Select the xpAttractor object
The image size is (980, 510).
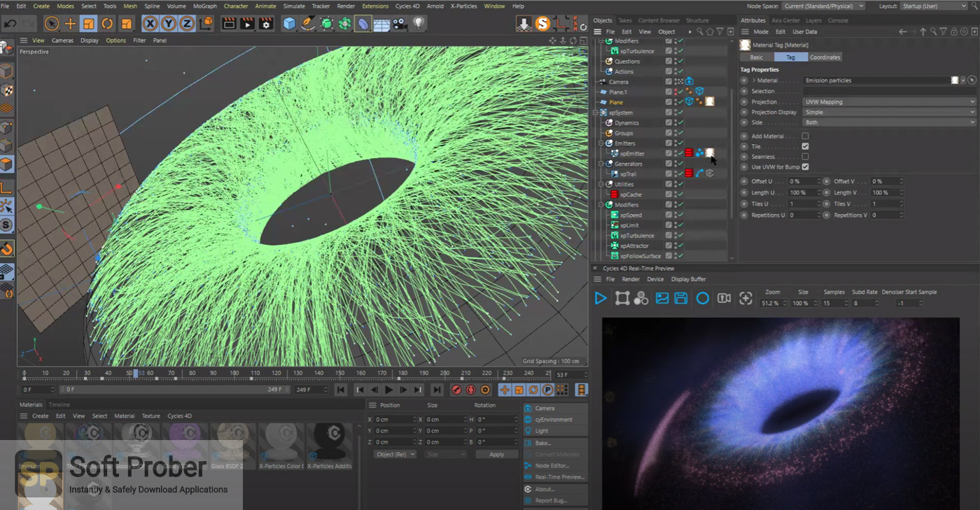(634, 246)
